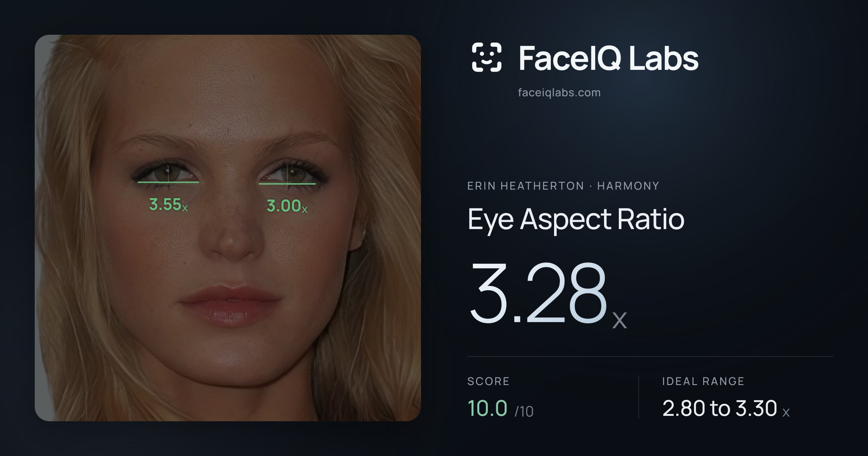
Task: Open the faceiqlabs.com link text
Action: pos(559,93)
